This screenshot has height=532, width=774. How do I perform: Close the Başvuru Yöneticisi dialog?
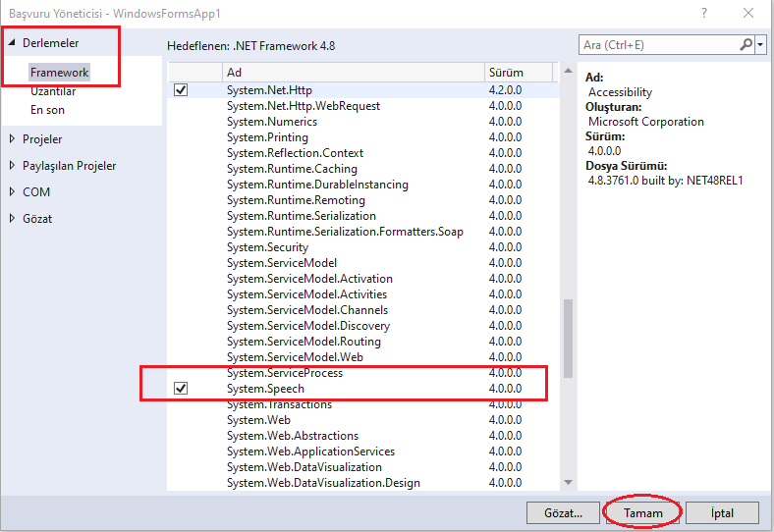(748, 14)
